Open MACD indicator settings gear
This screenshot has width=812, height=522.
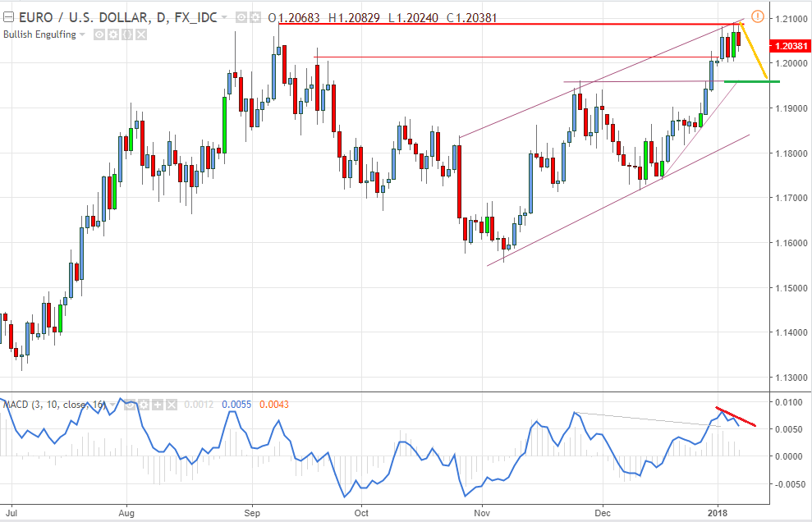pyautogui.click(x=144, y=405)
